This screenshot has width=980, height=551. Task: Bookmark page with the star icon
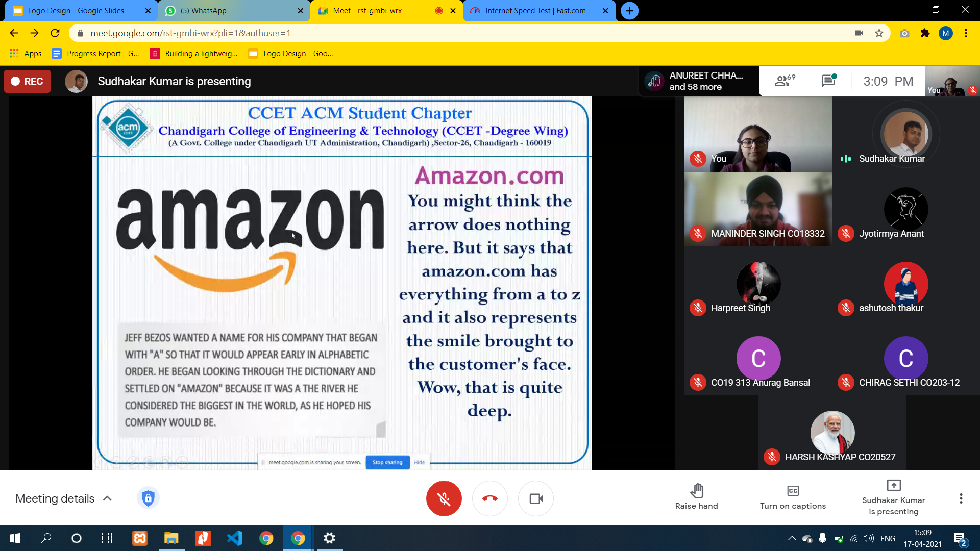879,33
